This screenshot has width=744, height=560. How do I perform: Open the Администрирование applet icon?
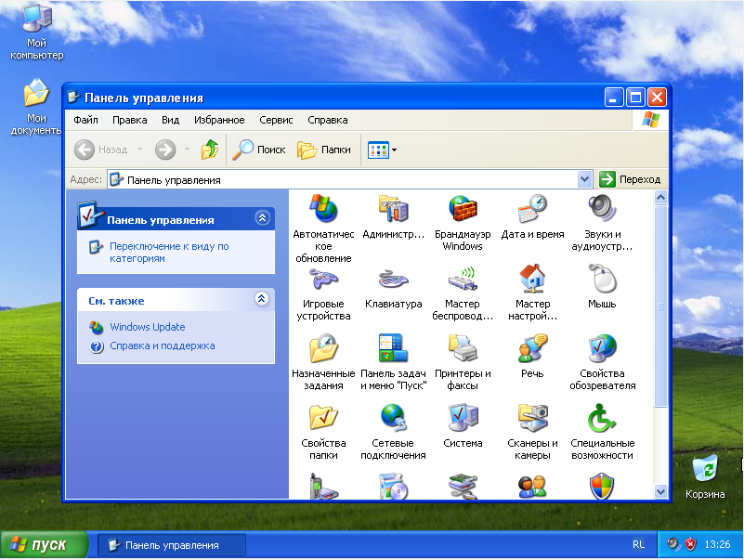393,209
